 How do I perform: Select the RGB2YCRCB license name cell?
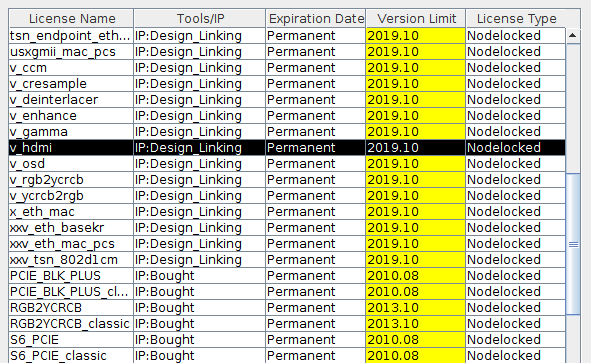71,308
